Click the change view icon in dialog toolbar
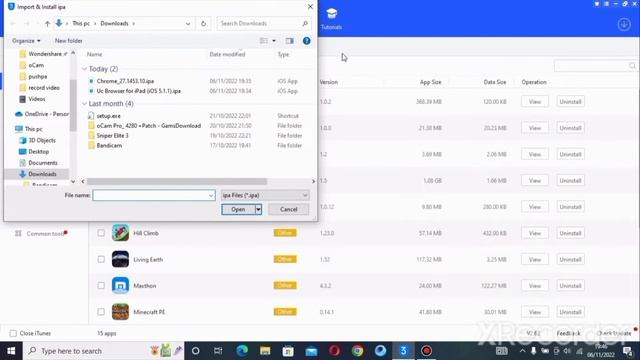Viewport: 640px width, 360px height. [264, 41]
